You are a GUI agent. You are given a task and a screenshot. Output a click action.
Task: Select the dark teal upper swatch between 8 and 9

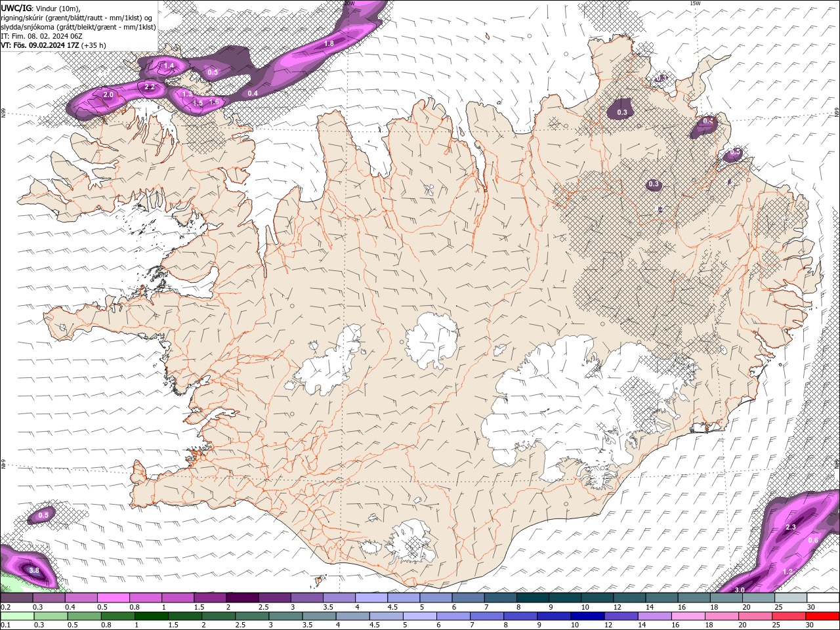tap(532, 598)
